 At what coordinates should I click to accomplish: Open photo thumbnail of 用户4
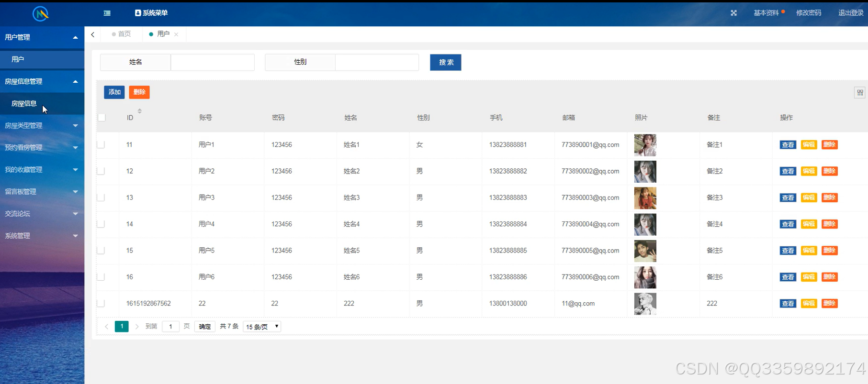[x=645, y=225]
